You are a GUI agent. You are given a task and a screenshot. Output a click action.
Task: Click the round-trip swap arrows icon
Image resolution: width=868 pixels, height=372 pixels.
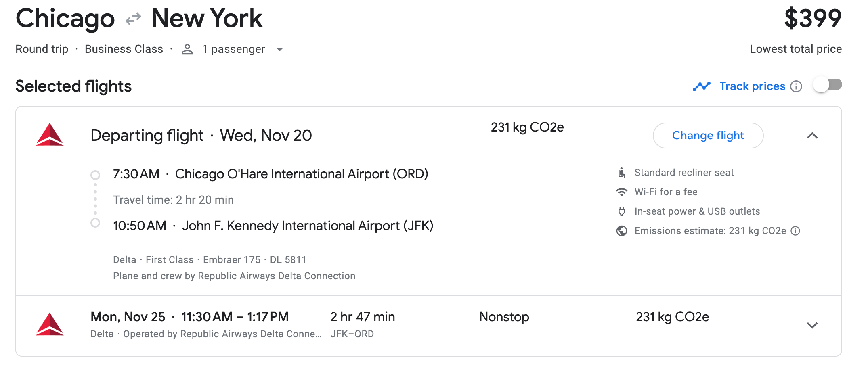point(133,19)
